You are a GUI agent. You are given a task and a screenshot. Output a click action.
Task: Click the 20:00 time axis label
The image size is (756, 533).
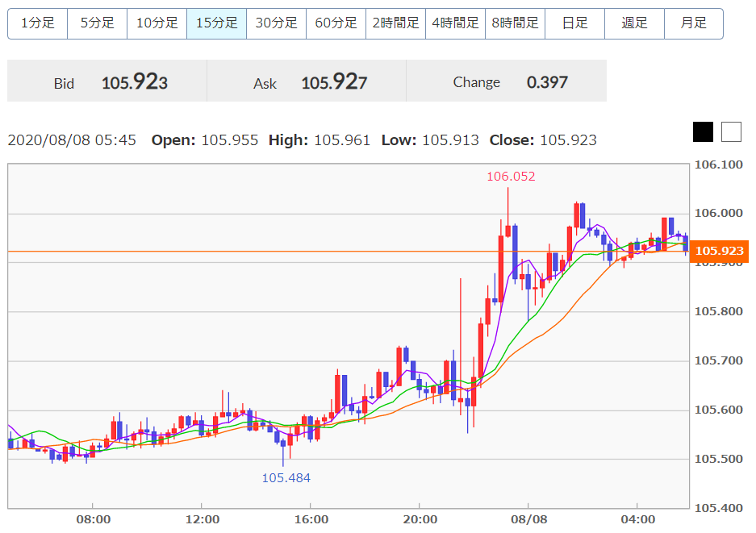[x=420, y=519]
